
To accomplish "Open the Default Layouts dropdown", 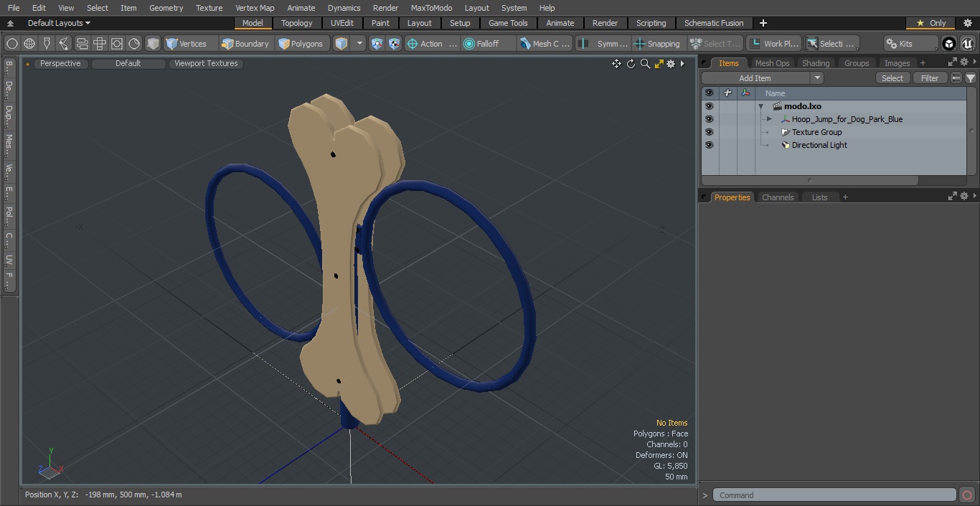I will tap(59, 23).
